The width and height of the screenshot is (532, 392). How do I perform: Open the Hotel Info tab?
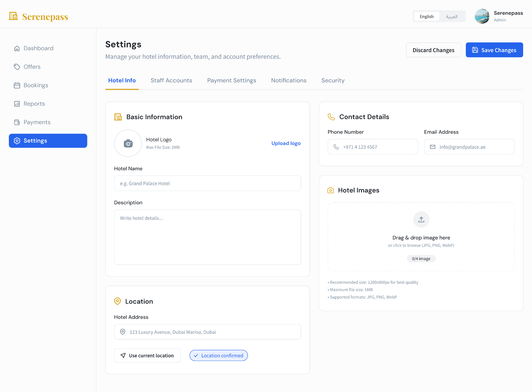122,80
